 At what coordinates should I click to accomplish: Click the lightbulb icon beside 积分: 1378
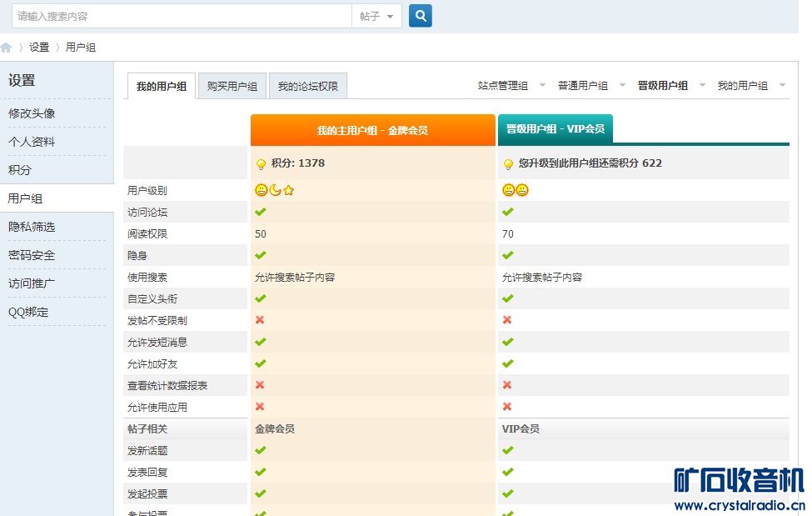261,164
